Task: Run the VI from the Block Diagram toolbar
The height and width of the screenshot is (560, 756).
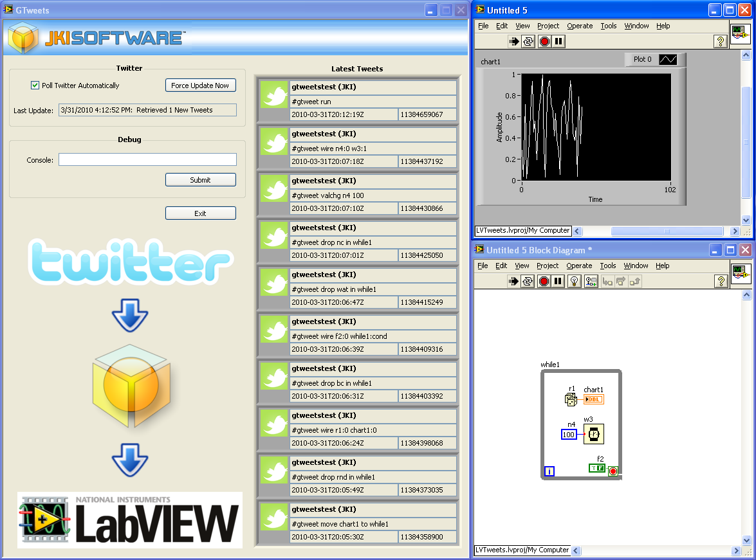Action: point(513,282)
